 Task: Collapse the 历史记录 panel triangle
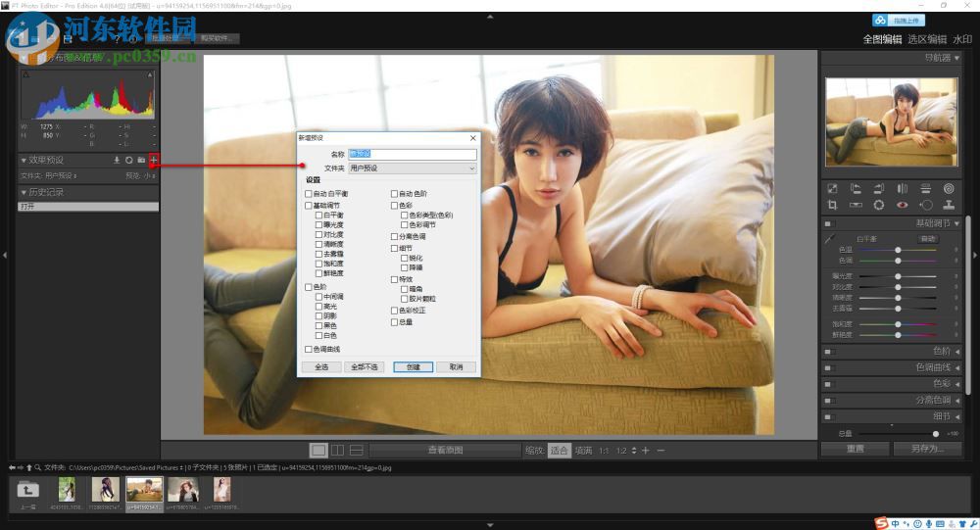click(x=24, y=192)
